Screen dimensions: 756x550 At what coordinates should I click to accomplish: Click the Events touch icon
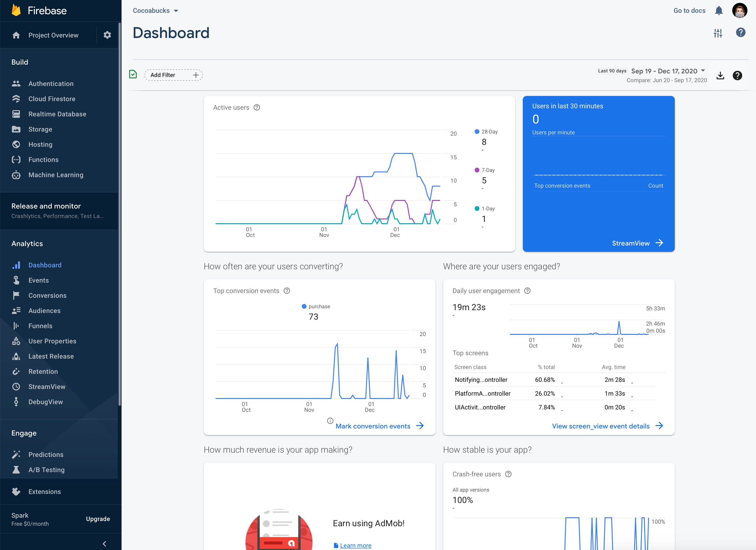tap(16, 280)
